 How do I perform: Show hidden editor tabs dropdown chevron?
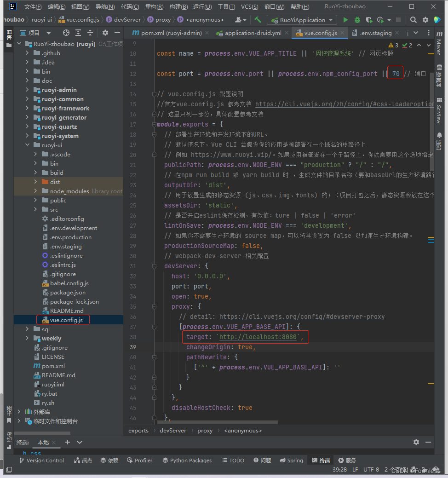[x=416, y=33]
